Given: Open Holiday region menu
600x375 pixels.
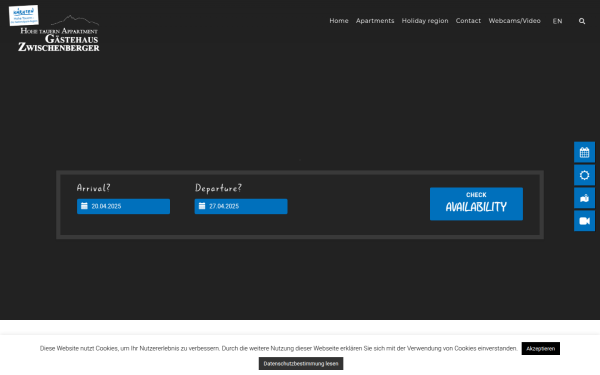Looking at the screenshot, I should 425,21.
